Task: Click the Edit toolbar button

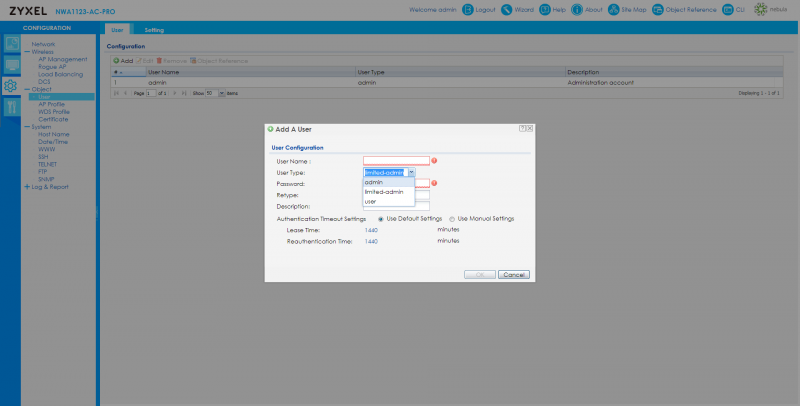Action: point(144,61)
